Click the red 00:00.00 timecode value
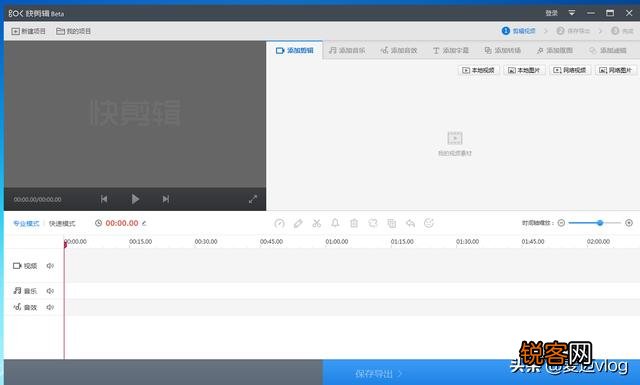This screenshot has width=640, height=385. point(122,223)
